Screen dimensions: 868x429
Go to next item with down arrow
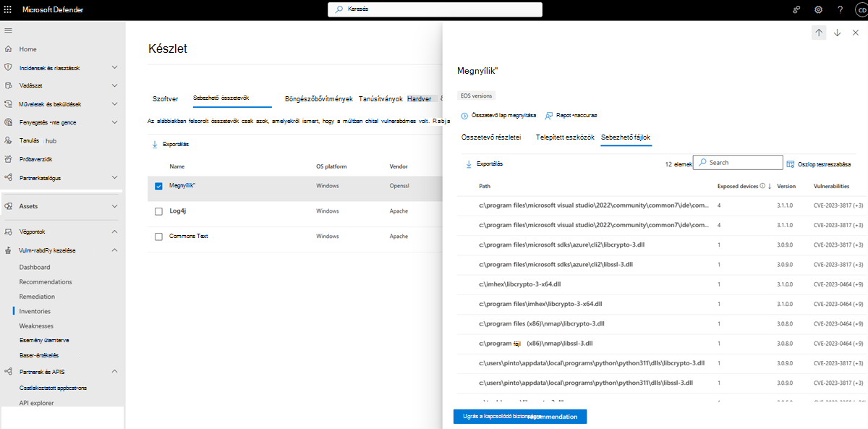(x=837, y=33)
